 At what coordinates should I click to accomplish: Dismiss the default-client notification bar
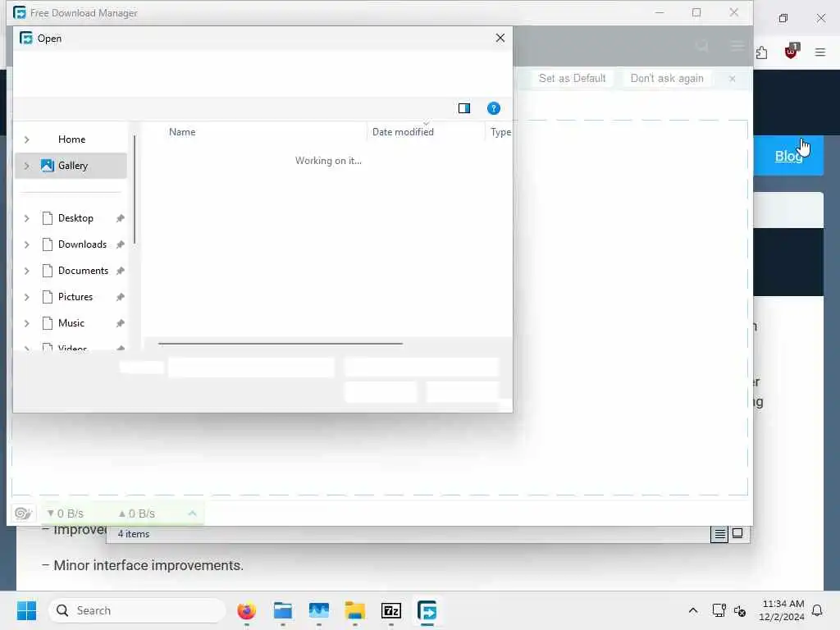(x=732, y=79)
